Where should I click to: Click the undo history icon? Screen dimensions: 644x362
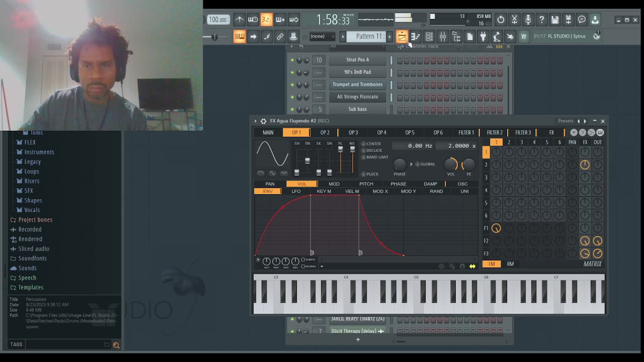click(501, 20)
